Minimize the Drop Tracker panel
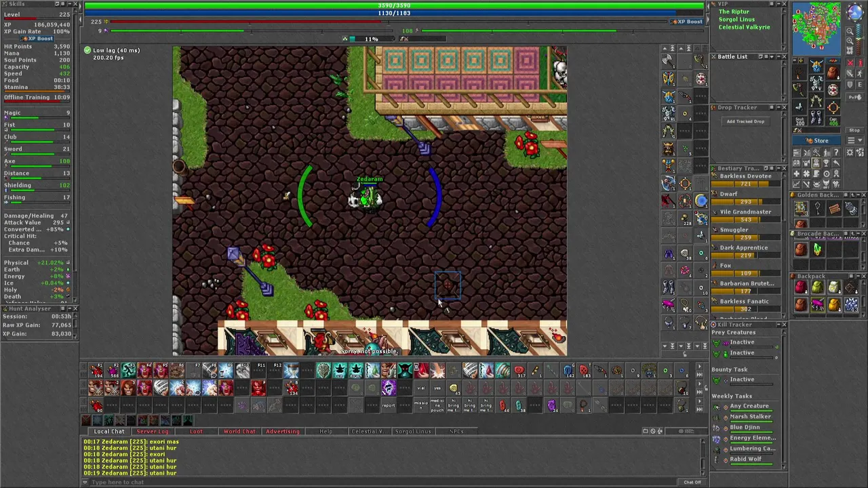868x488 pixels. coord(778,107)
